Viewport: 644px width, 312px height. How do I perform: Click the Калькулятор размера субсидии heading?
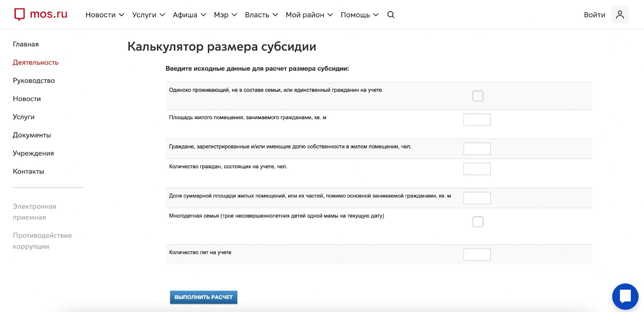pos(222,47)
